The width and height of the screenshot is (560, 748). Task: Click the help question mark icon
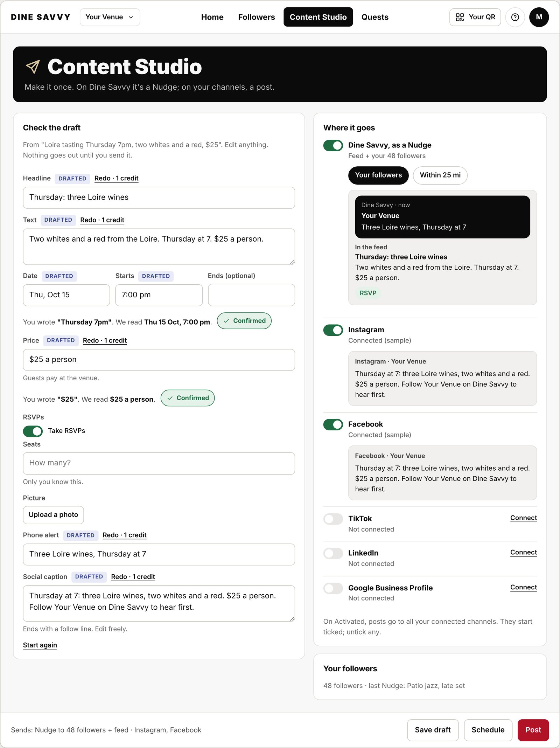(515, 17)
